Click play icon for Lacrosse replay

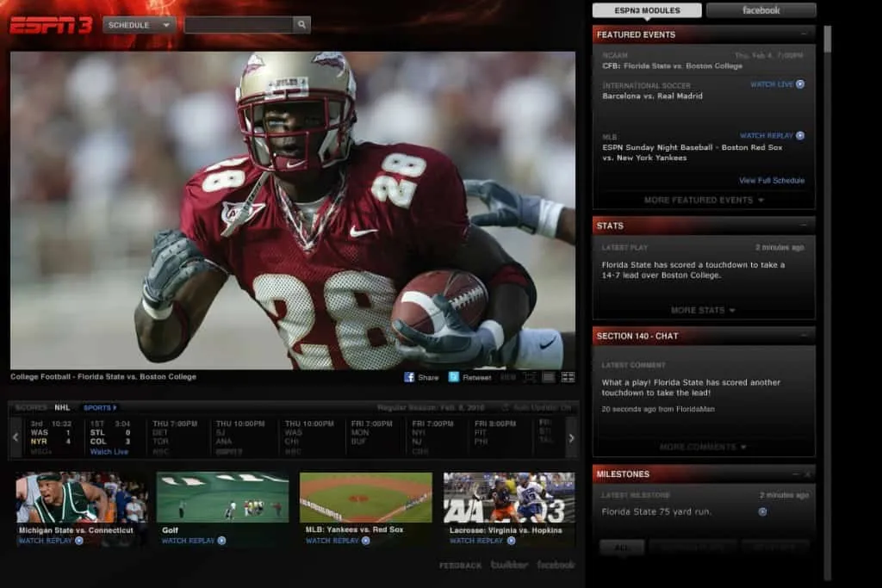(511, 541)
